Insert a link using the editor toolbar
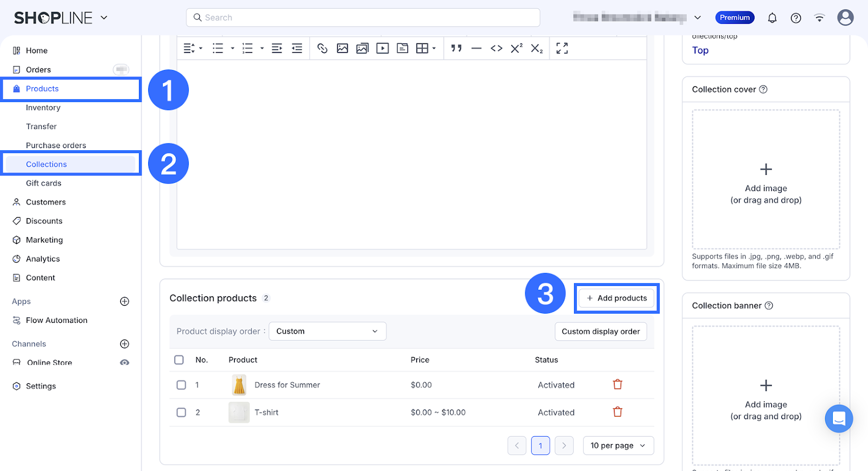 point(322,48)
